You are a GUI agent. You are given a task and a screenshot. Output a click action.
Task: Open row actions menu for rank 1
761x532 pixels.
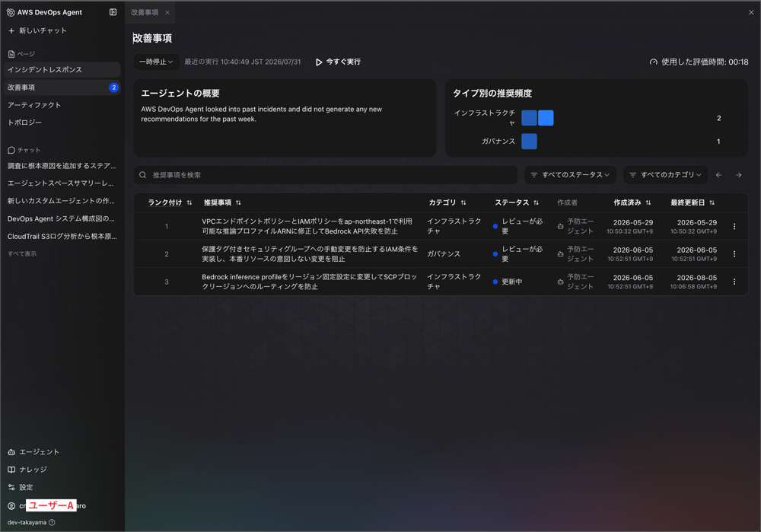734,226
